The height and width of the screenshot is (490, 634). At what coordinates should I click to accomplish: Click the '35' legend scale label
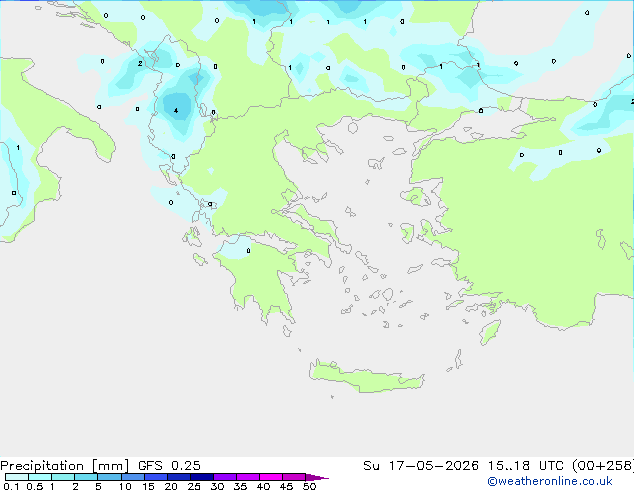click(x=240, y=486)
